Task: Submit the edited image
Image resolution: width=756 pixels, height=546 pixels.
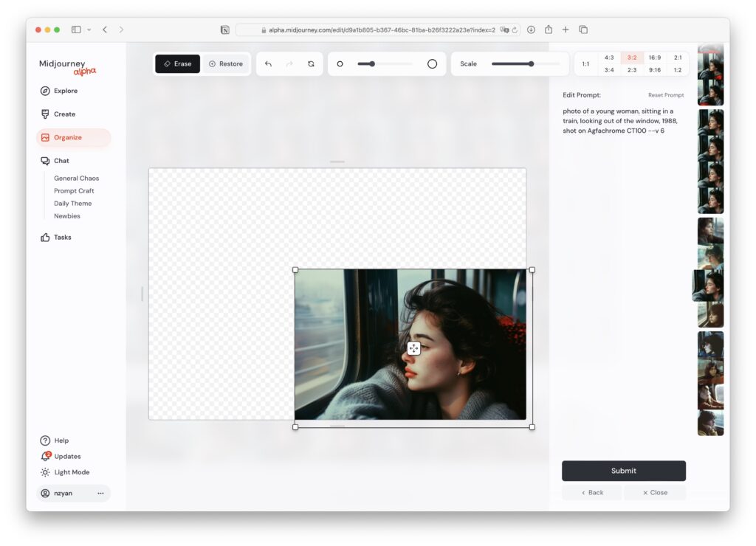Action: [623, 471]
